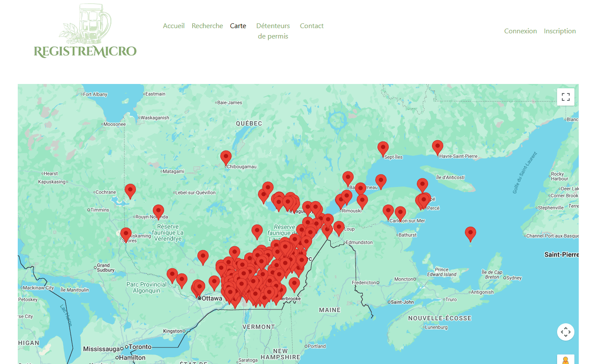Select the marker at Chibougamau
This screenshot has width=590, height=364.
pos(226,157)
